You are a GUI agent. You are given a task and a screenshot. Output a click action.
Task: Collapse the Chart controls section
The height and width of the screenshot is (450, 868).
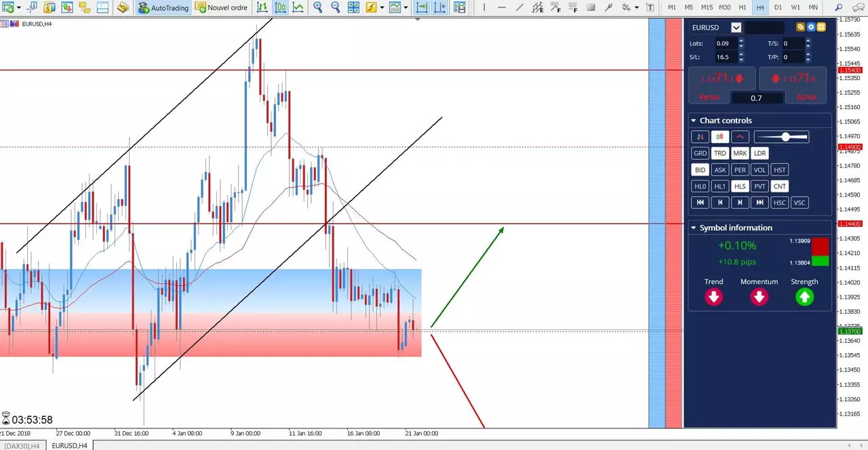694,121
